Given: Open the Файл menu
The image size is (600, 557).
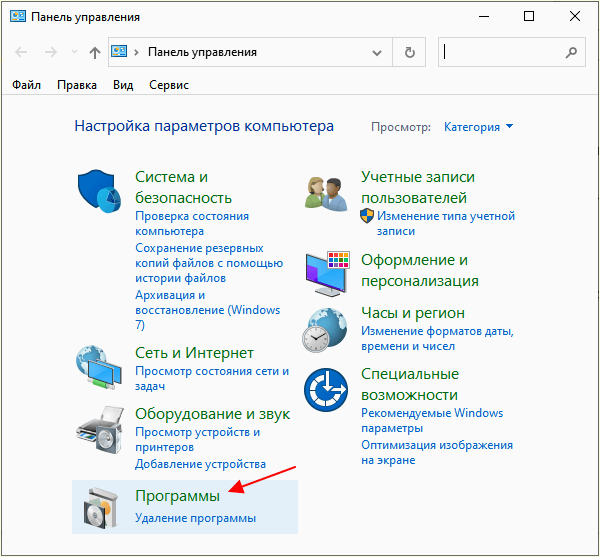Looking at the screenshot, I should [x=26, y=85].
